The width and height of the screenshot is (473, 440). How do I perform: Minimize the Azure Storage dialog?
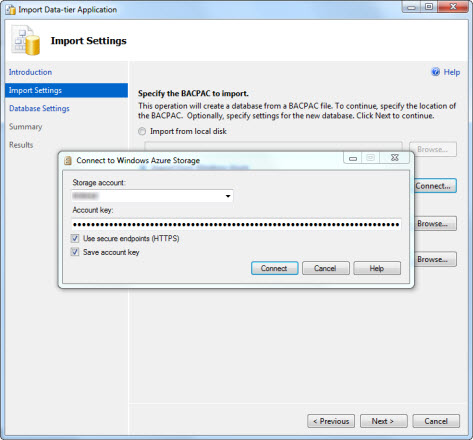click(x=353, y=158)
